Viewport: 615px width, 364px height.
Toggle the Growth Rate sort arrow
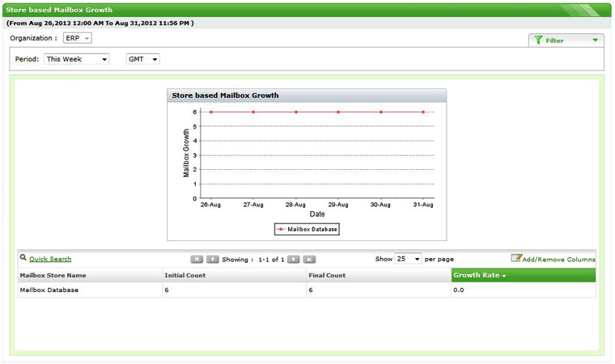pyautogui.click(x=504, y=276)
